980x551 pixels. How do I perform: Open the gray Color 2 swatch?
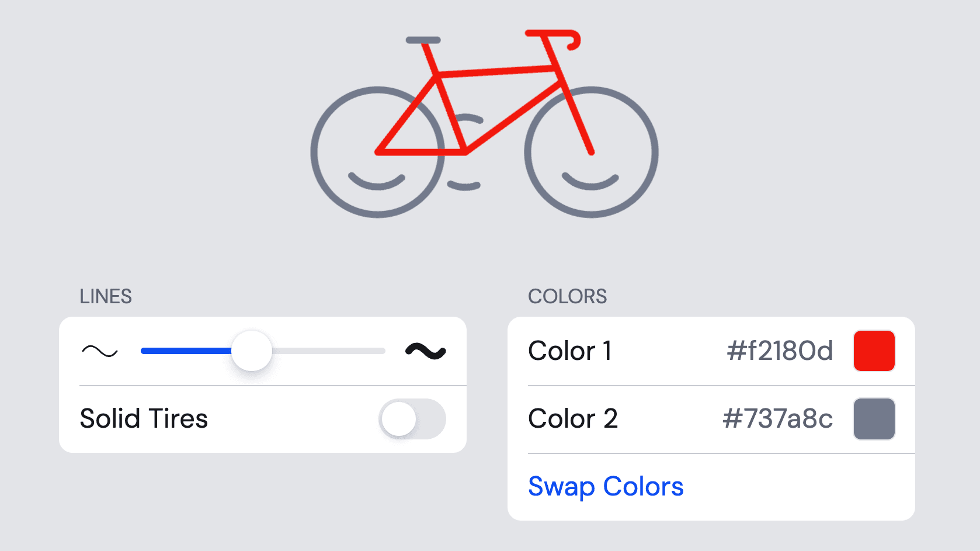[x=874, y=419]
